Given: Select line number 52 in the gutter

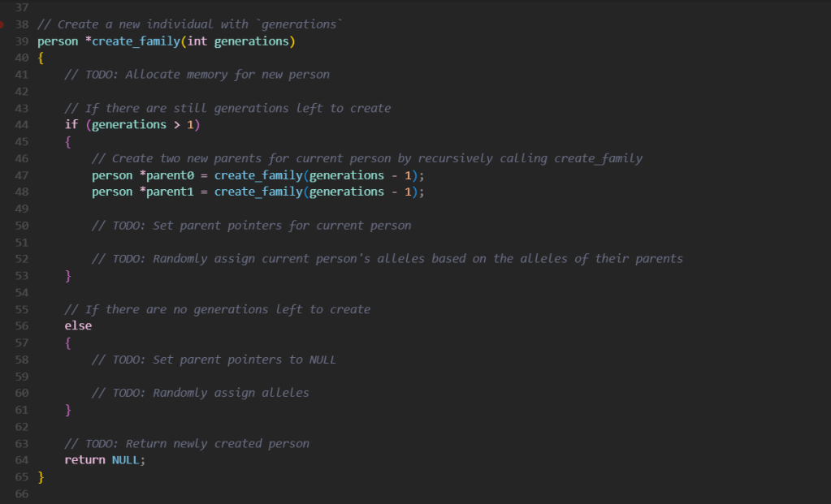Looking at the screenshot, I should tap(22, 259).
